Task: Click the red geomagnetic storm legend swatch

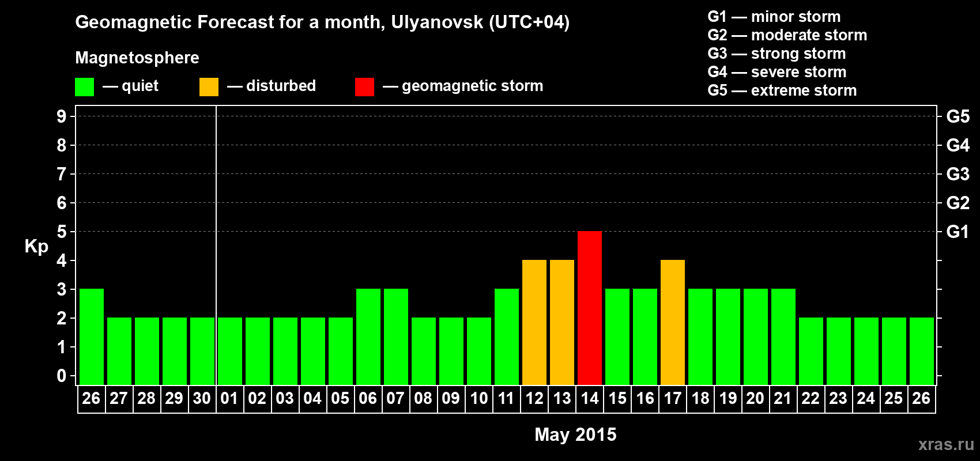Action: [365, 87]
